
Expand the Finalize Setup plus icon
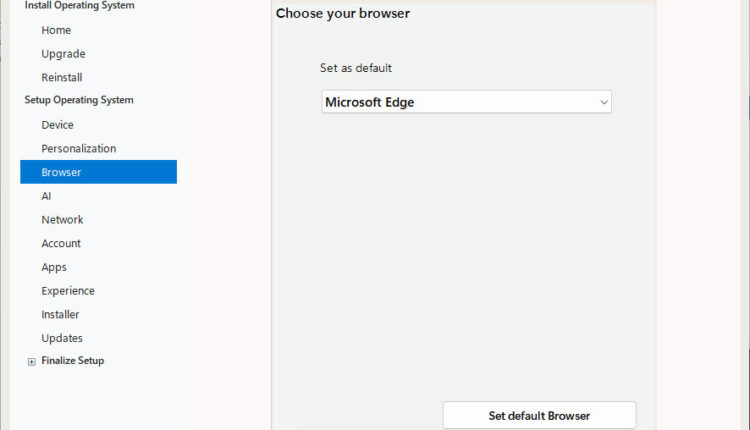pos(32,361)
